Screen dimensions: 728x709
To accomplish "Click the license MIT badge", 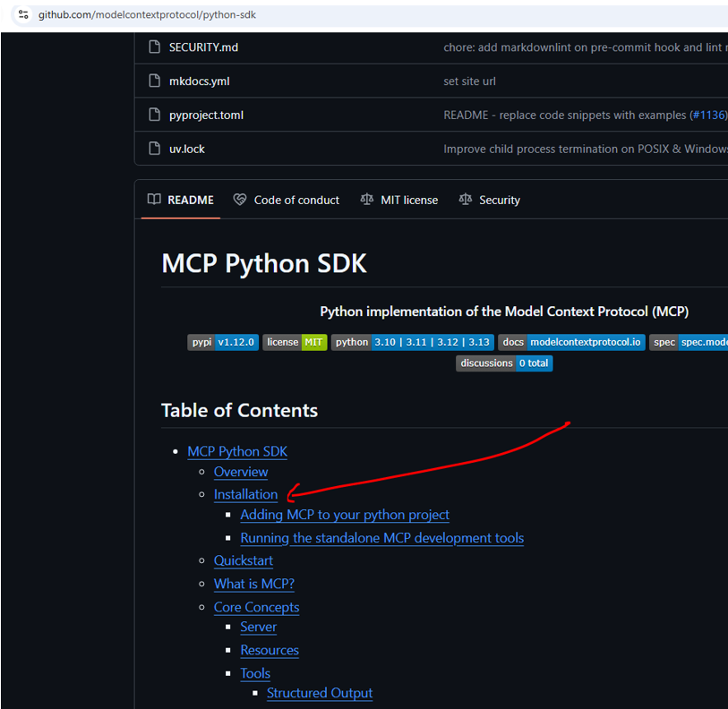I will point(295,342).
